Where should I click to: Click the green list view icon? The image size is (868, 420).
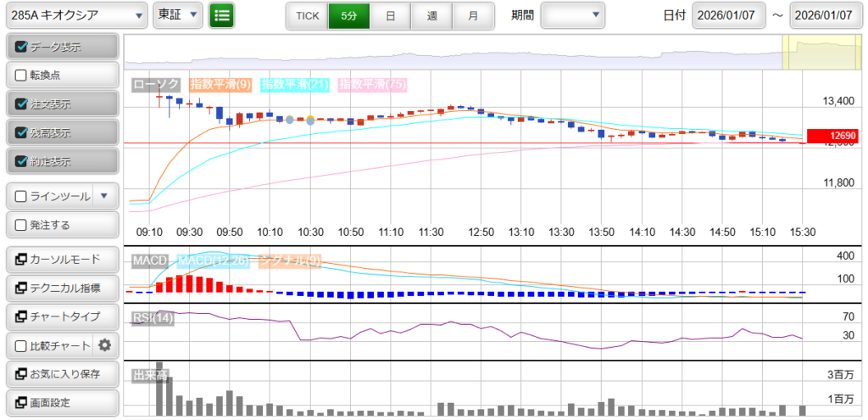pyautogui.click(x=222, y=15)
